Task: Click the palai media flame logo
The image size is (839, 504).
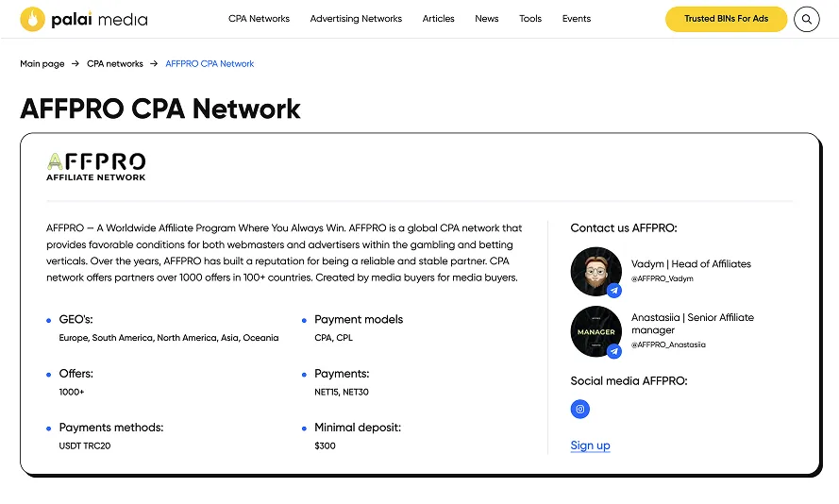Action: [x=34, y=19]
